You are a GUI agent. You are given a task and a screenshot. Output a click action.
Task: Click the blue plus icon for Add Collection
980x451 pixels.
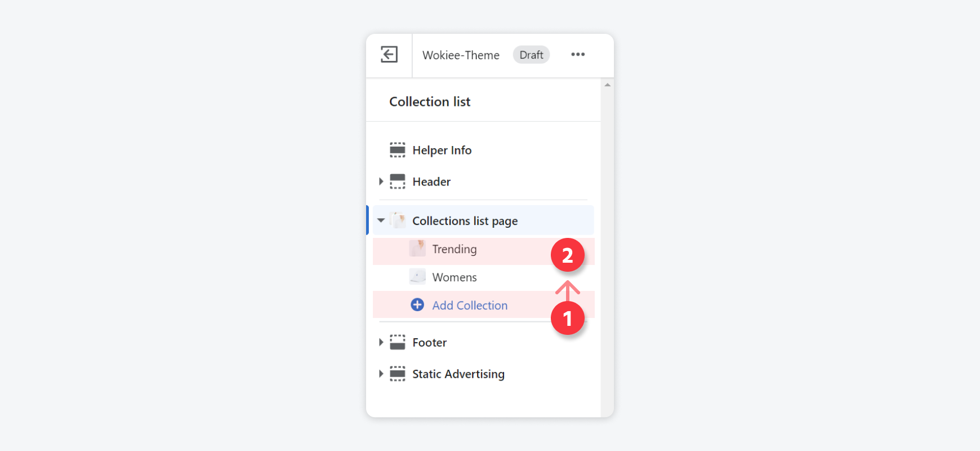click(x=417, y=305)
